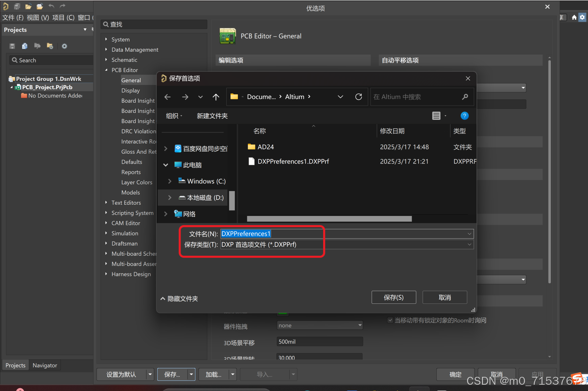The image size is (588, 391).
Task: Click the undo arrow in top toolbar
Action: tap(51, 6)
